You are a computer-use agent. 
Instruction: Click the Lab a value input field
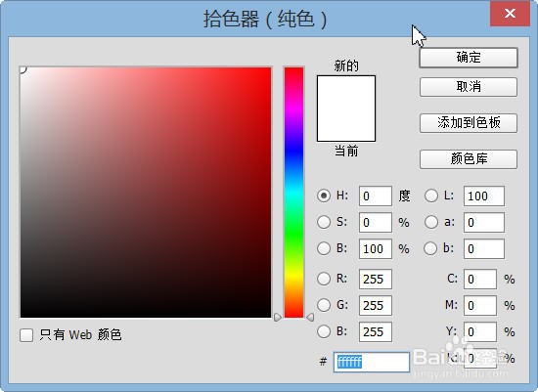click(x=484, y=222)
